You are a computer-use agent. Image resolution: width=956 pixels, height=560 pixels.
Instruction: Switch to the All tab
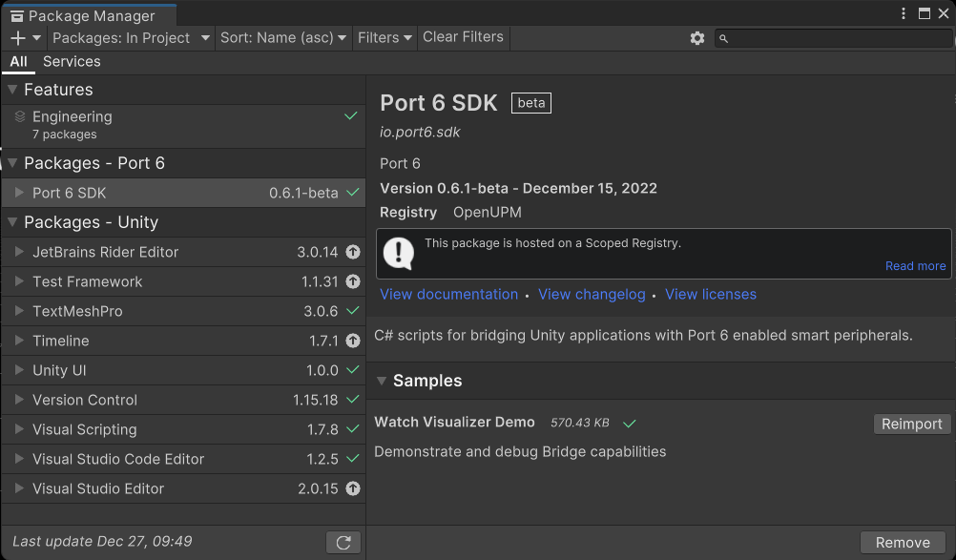click(x=18, y=62)
